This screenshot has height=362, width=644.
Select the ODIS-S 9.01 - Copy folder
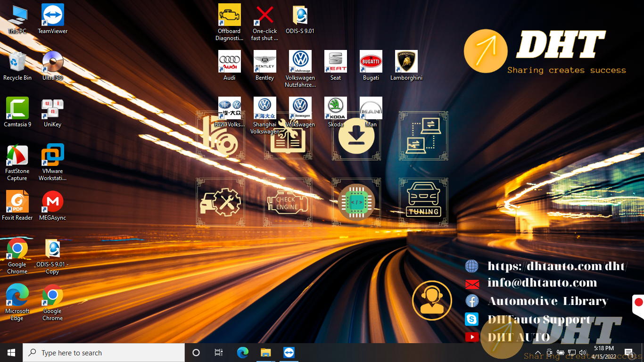[52, 249]
